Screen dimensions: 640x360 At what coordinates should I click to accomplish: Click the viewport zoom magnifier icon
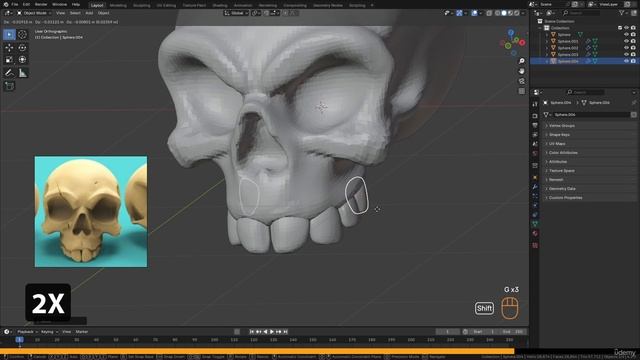pyautogui.click(x=521, y=61)
